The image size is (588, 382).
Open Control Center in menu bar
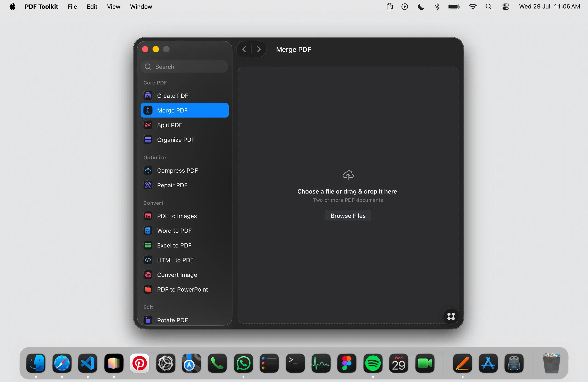[x=506, y=7]
